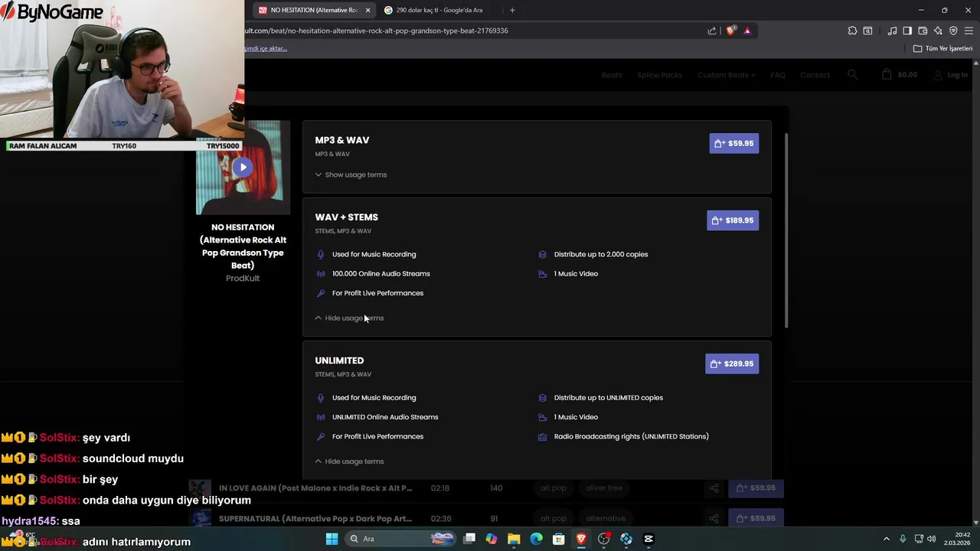Click the alternative tag on SUPERNATURAL row
The width and height of the screenshot is (980, 551).
pos(605,518)
